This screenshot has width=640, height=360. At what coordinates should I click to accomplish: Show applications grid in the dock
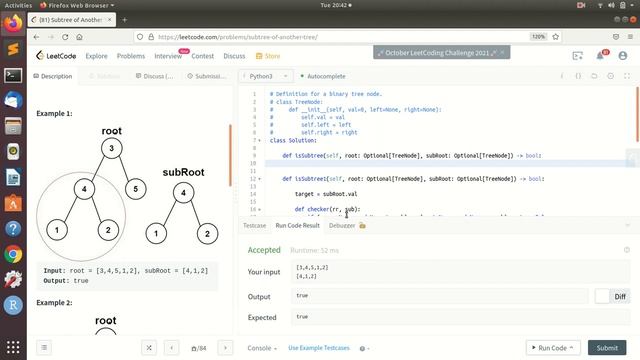click(13, 347)
